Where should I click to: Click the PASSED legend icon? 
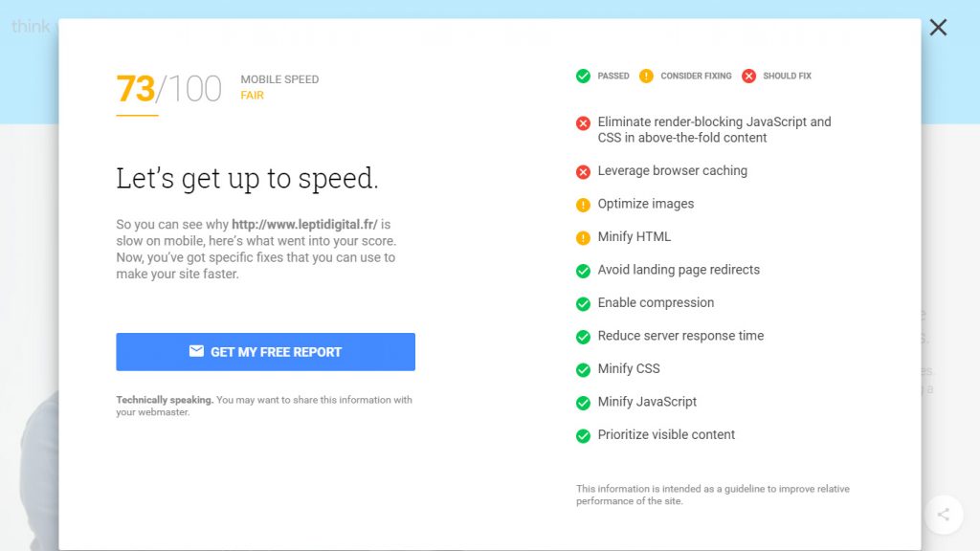click(581, 76)
